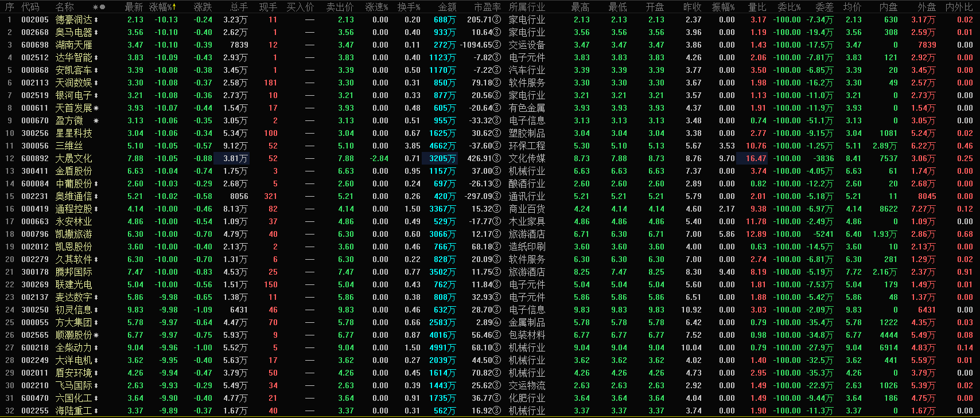Click the circled 3 icon beside 426.91
This screenshot has width=980, height=418.
tap(497, 158)
